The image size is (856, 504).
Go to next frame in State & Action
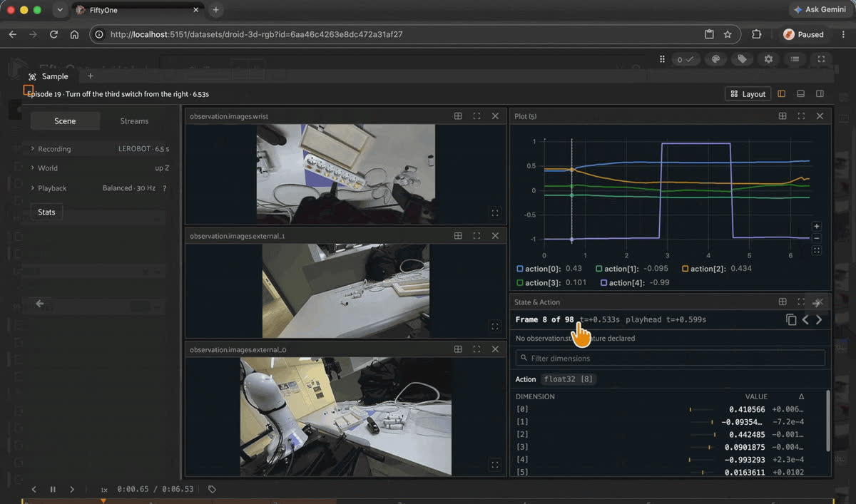point(819,319)
